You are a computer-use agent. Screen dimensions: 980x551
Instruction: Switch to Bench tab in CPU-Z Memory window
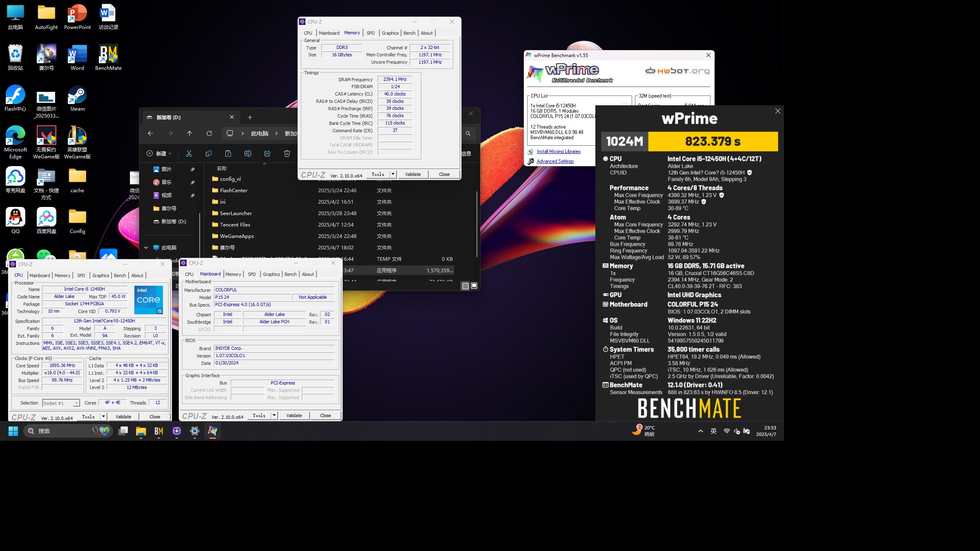click(x=409, y=33)
